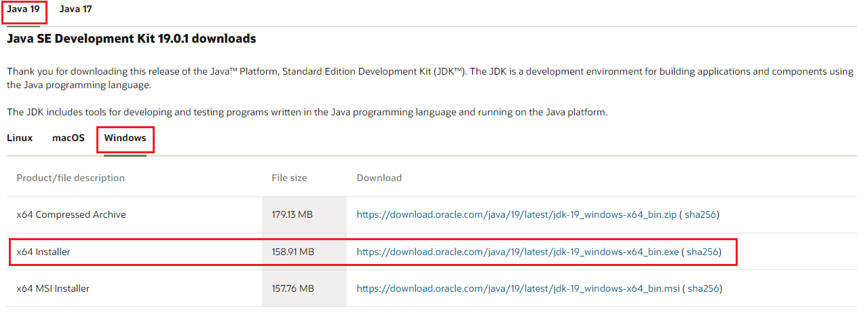Open the jdk-19_windows-x64_bin.msi download link
The height and width of the screenshot is (325, 868).
pyautogui.click(x=518, y=288)
